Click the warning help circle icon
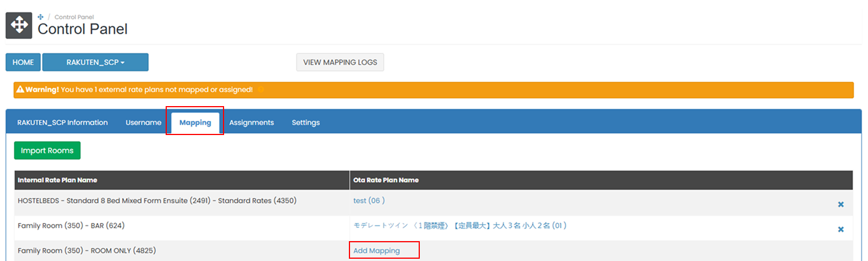This screenshot has width=868, height=261. [x=260, y=90]
